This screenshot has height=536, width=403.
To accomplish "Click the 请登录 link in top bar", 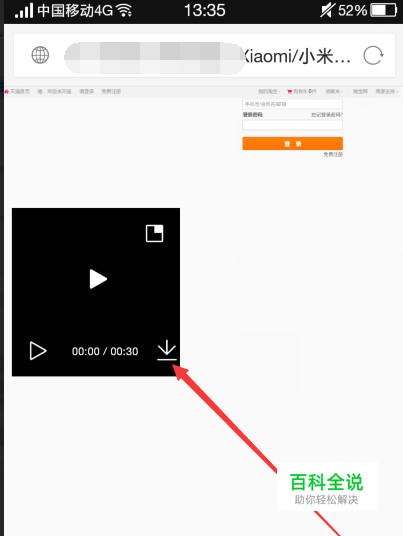I will click(86, 91).
